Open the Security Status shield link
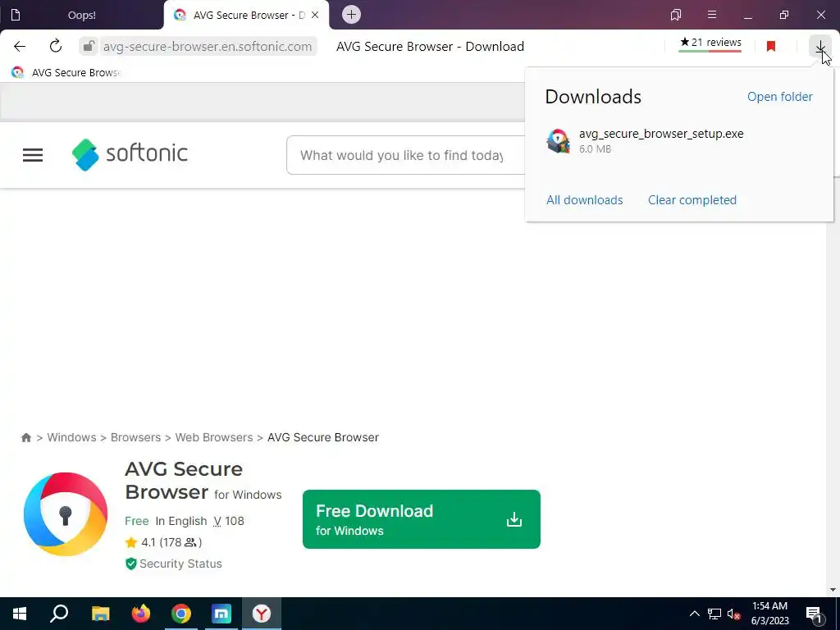840x630 pixels. (x=173, y=564)
